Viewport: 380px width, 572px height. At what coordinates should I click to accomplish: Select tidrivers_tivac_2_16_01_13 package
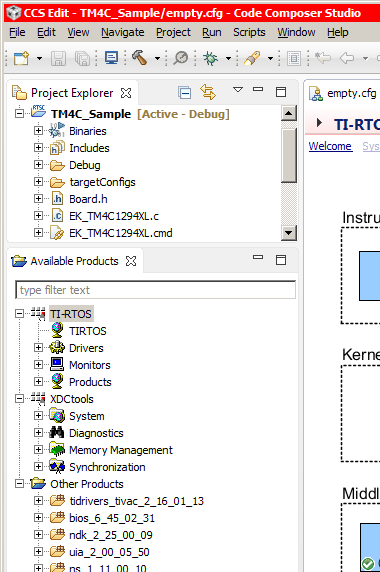136,501
